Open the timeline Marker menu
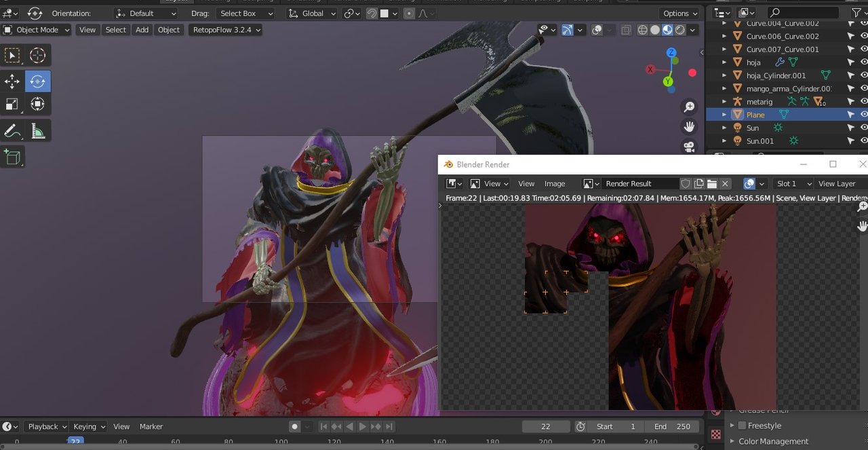The image size is (868, 450). [151, 426]
